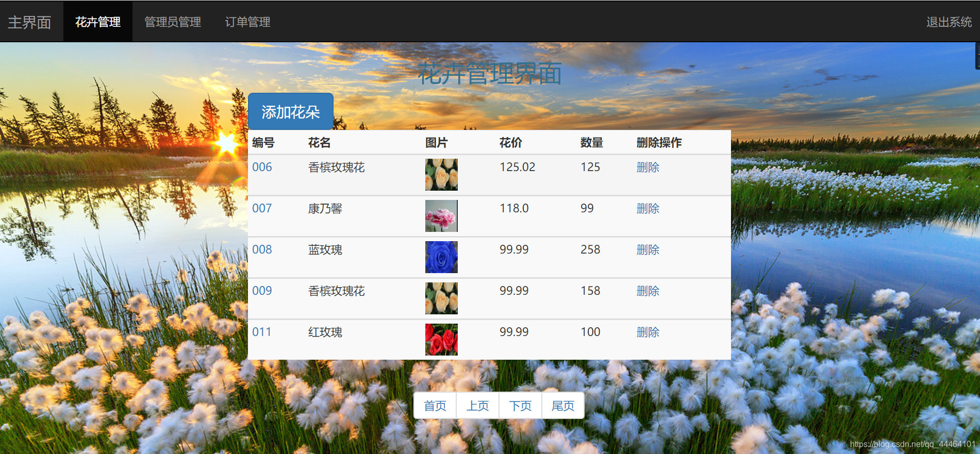
Task: Click the 蓝玫瑰 blue rose thumbnail
Action: pos(441,257)
